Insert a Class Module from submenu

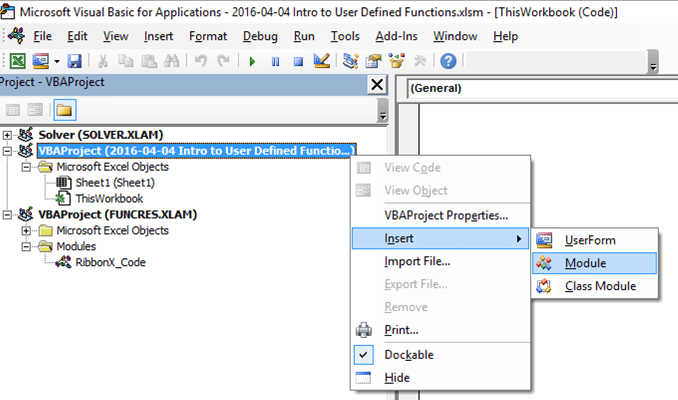coord(595,286)
